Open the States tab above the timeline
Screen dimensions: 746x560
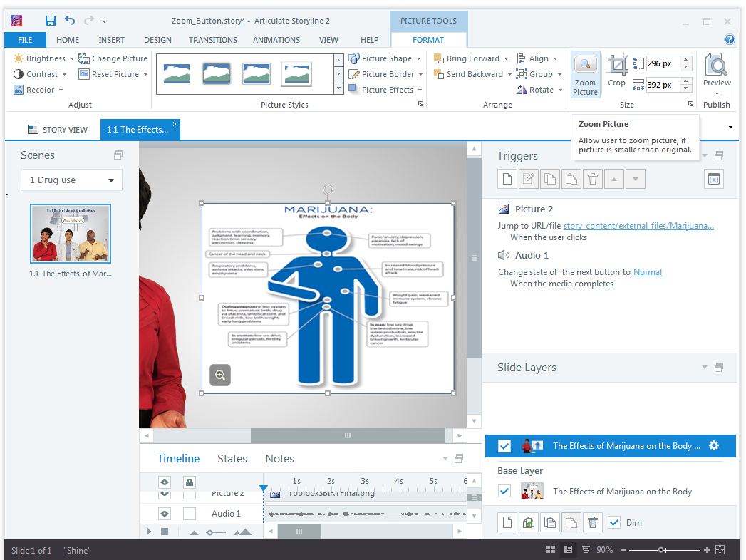[232, 458]
